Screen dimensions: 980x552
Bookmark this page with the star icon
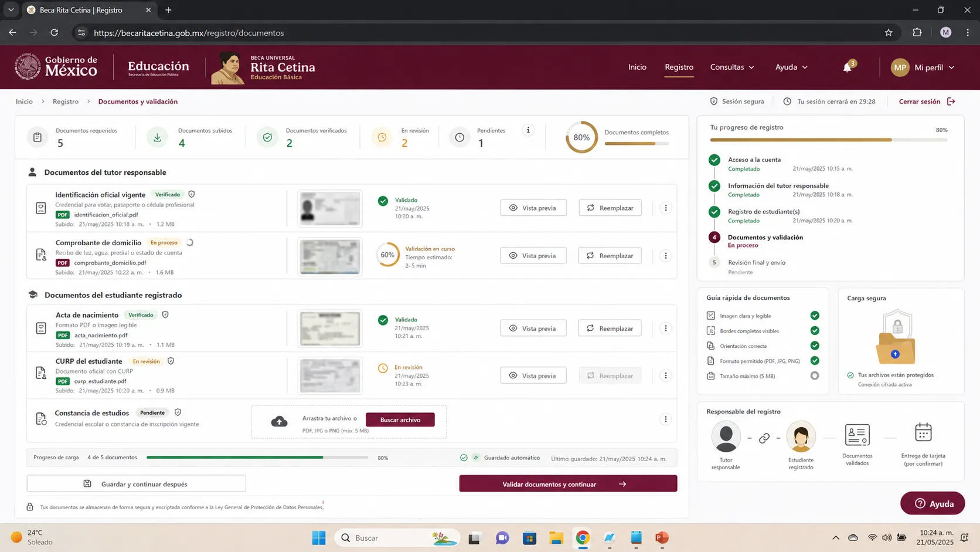pos(889,33)
